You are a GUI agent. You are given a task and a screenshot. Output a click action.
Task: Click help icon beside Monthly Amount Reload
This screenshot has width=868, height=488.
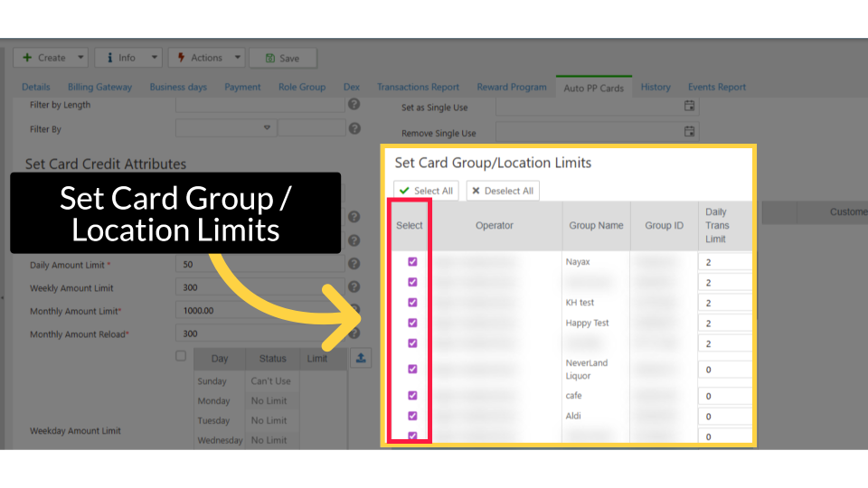[x=354, y=333]
